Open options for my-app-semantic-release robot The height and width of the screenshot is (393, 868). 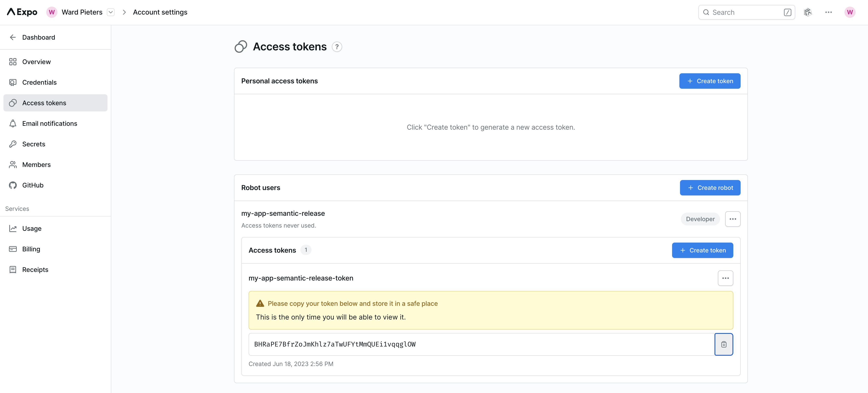(x=732, y=219)
